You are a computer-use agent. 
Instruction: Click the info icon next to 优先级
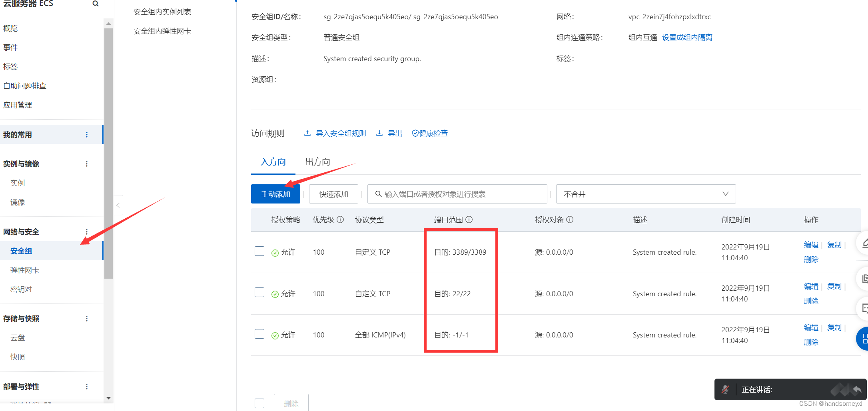tap(340, 220)
